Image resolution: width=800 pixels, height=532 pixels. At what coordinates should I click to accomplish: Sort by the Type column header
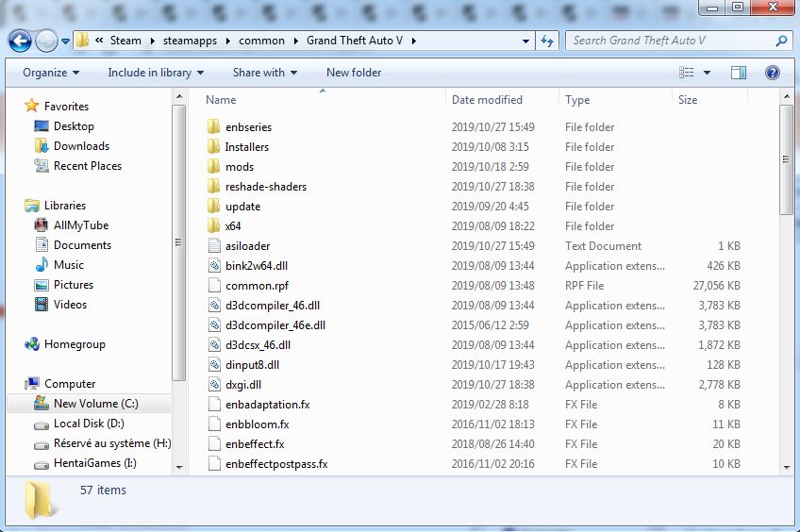coord(577,100)
